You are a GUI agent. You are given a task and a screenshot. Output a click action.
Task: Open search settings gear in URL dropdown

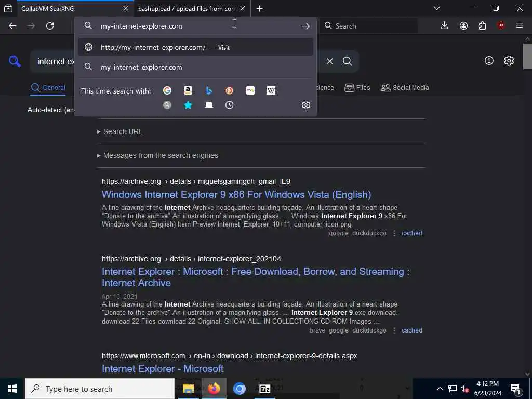[x=305, y=105]
